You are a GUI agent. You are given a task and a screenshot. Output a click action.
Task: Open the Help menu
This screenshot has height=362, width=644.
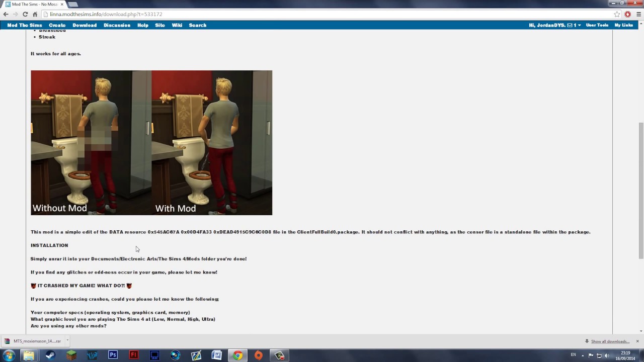coord(143,25)
